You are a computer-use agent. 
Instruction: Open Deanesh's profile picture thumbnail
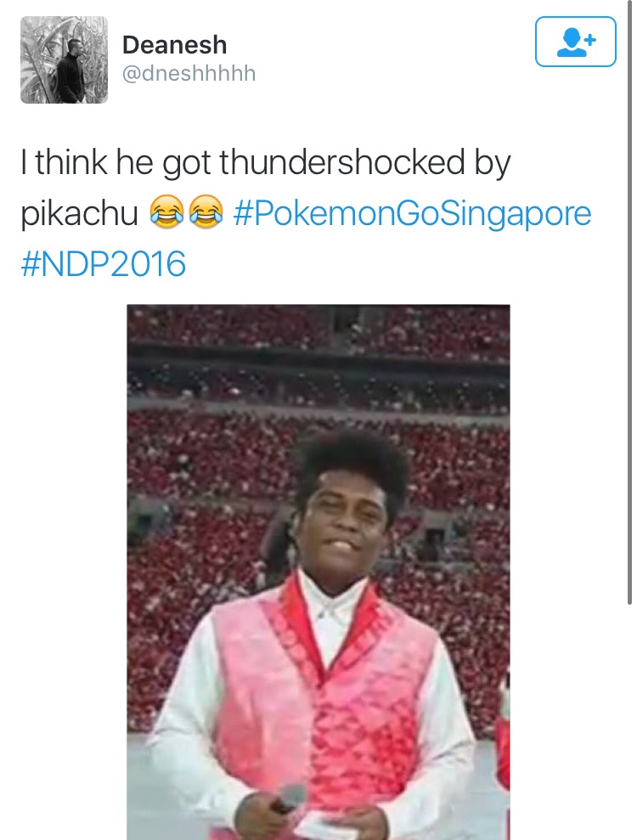[64, 59]
